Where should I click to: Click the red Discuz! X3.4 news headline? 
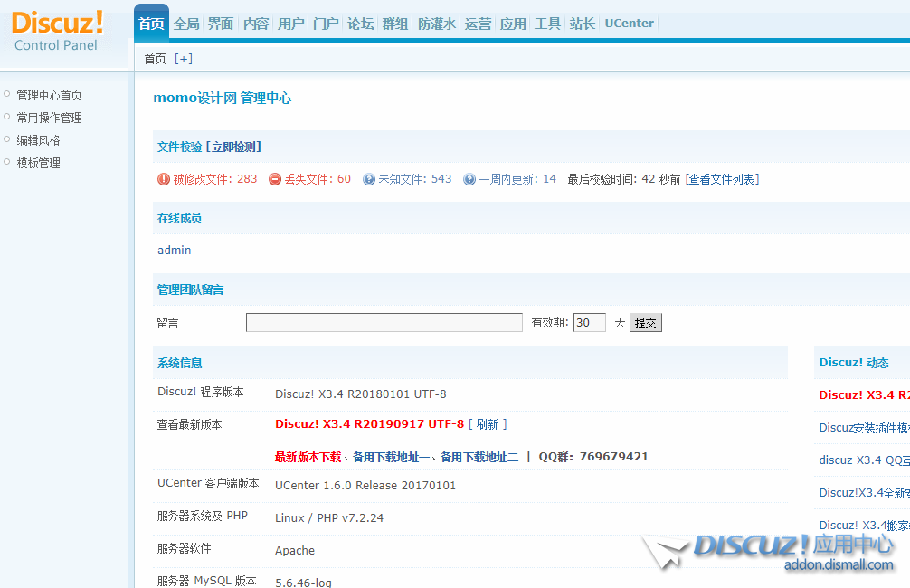click(x=864, y=395)
